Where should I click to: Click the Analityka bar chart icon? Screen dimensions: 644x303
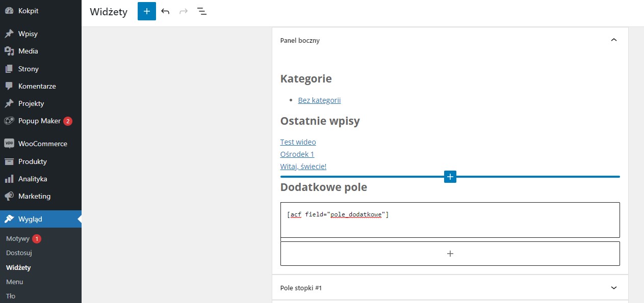coord(9,179)
